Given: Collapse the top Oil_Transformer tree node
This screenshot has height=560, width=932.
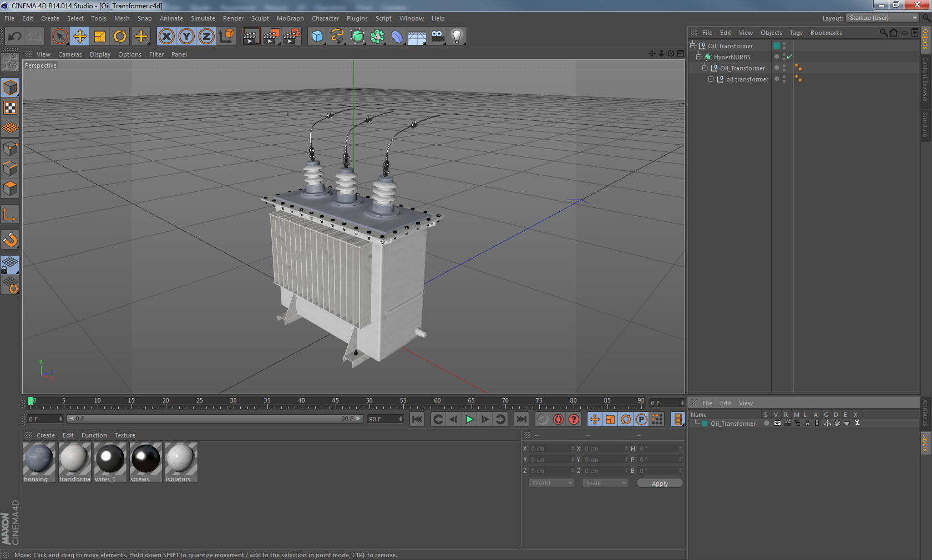Looking at the screenshot, I should point(692,45).
